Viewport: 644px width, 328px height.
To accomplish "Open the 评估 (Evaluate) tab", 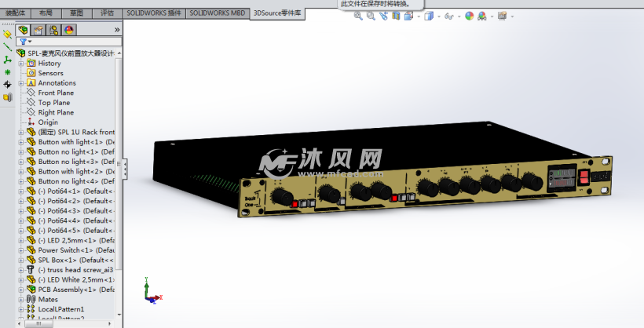I will (107, 13).
